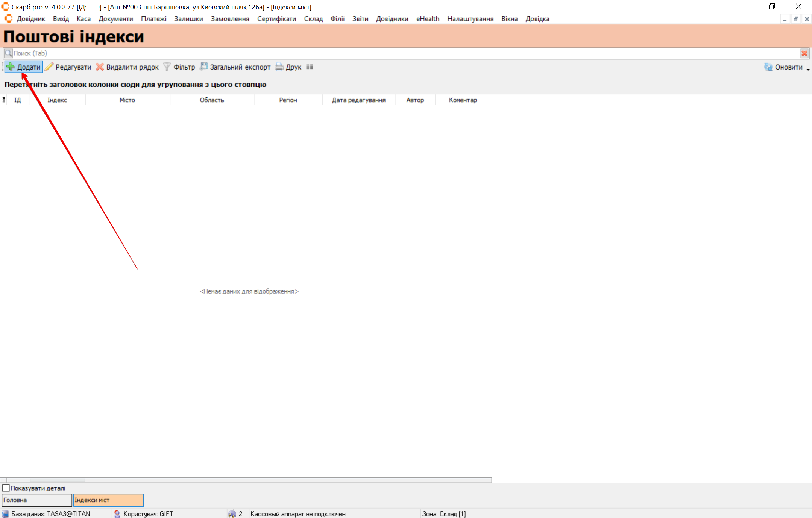Click the green plus Додати icon

point(11,67)
